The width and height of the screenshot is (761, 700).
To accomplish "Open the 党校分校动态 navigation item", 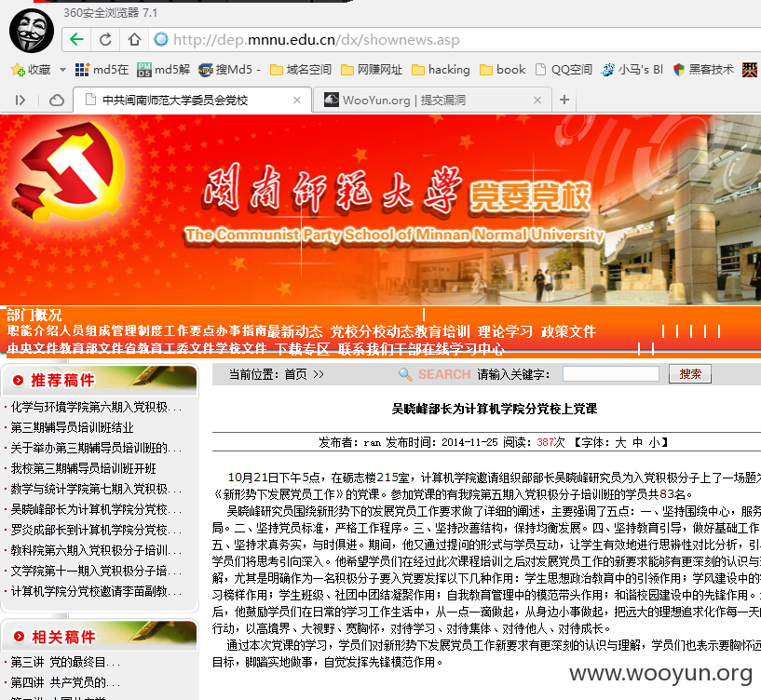I will (372, 331).
